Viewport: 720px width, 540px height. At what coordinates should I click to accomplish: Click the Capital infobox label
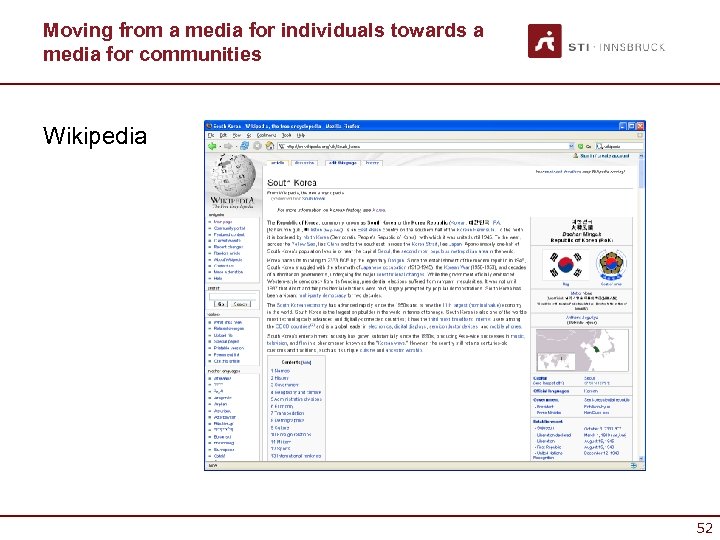(x=540, y=378)
